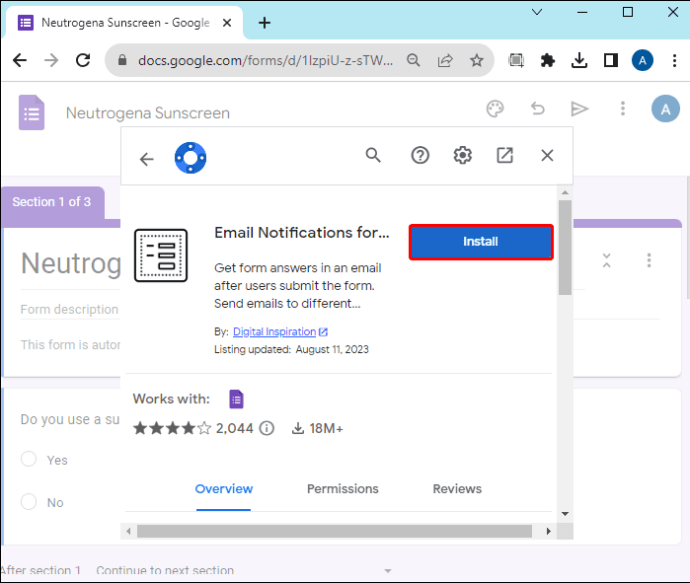View site info via the lock icon

pos(122,60)
